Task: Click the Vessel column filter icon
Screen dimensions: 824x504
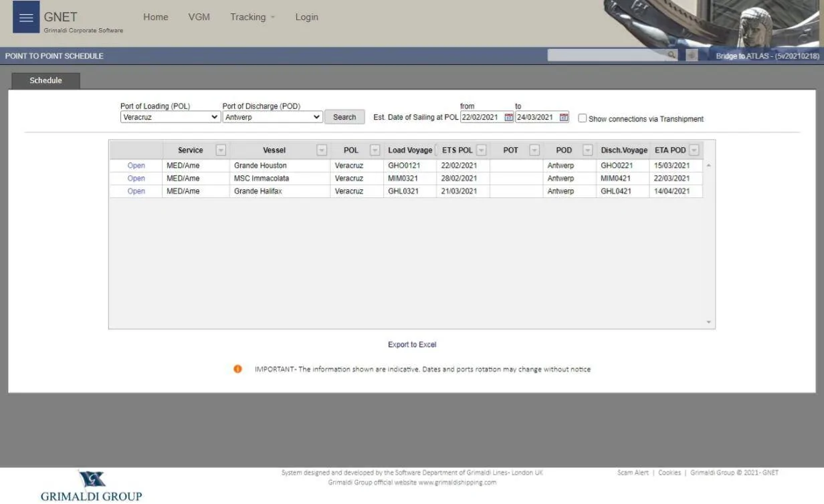Action: click(322, 150)
